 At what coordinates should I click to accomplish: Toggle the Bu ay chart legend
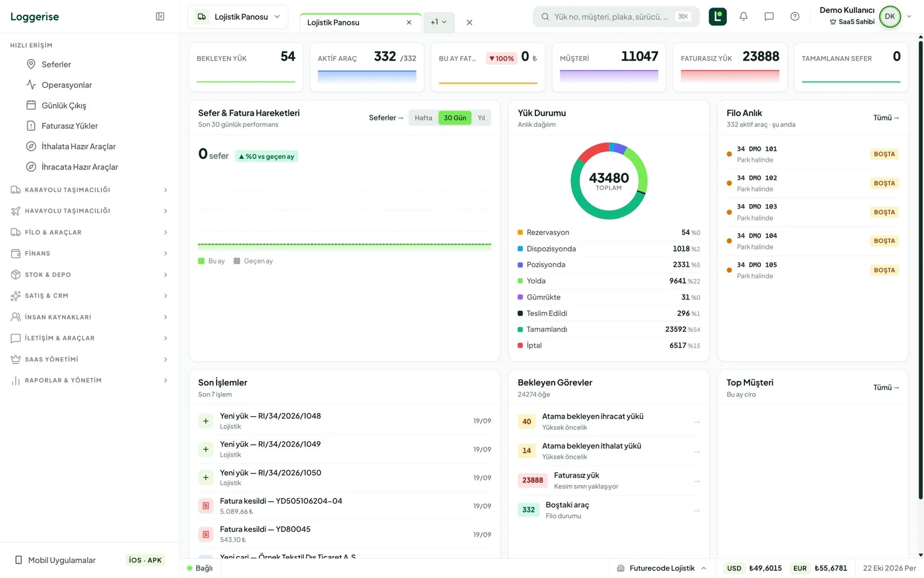(x=211, y=261)
